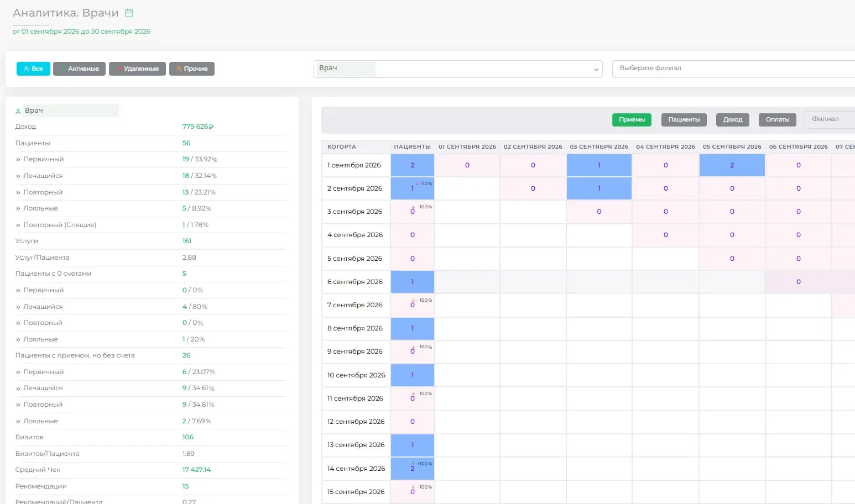Click 'Пациенты с 0 счетами' value 5
Image resolution: width=855 pixels, height=504 pixels.
click(184, 274)
